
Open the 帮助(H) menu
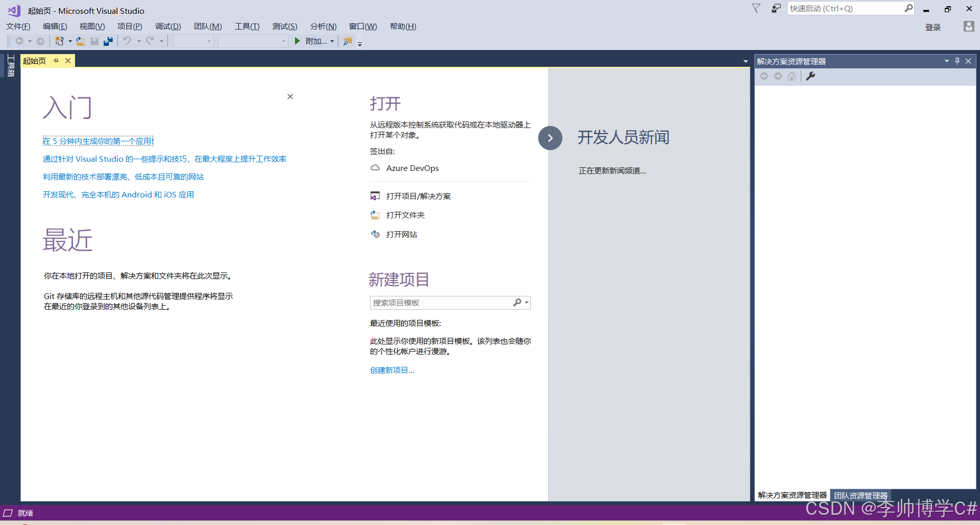pyautogui.click(x=403, y=27)
